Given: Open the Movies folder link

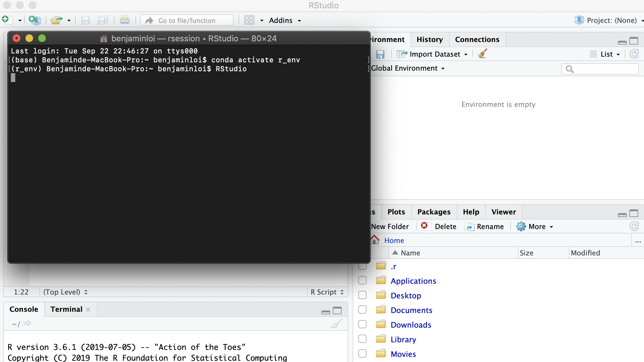Looking at the screenshot, I should click(403, 354).
